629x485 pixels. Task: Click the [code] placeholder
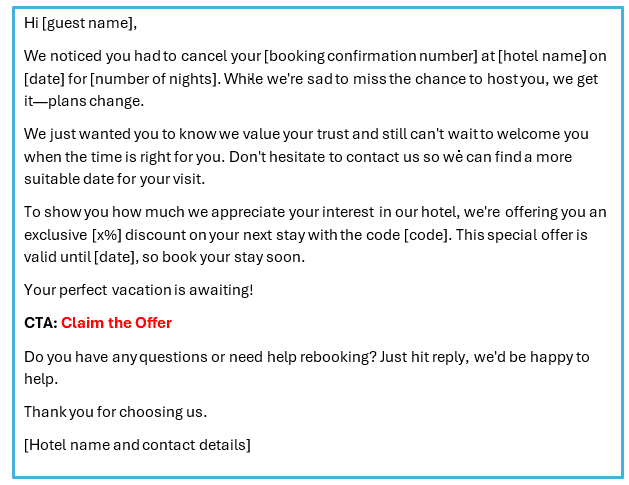[x=426, y=235]
